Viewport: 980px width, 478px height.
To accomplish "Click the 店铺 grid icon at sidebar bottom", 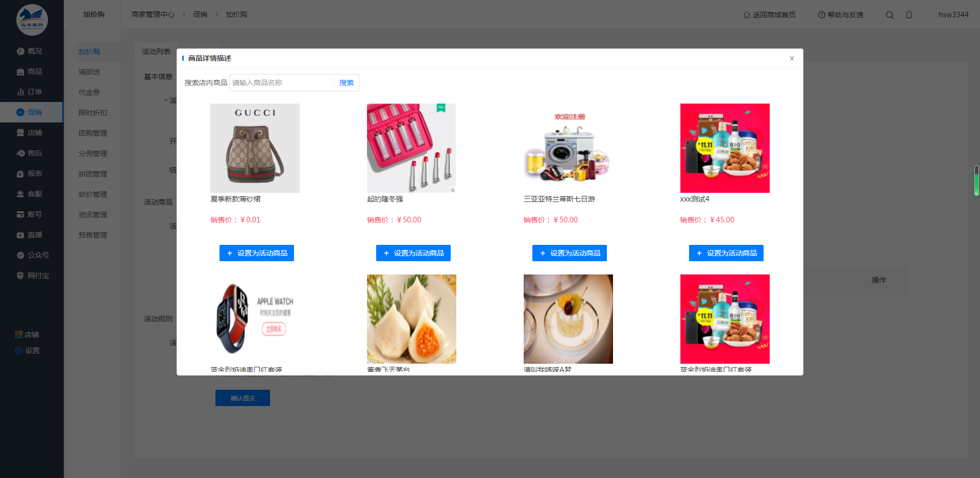I will point(19,335).
